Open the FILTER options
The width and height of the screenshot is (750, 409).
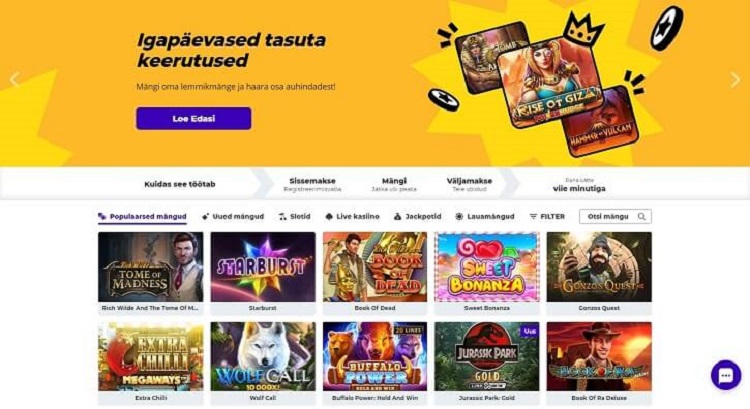(546, 216)
